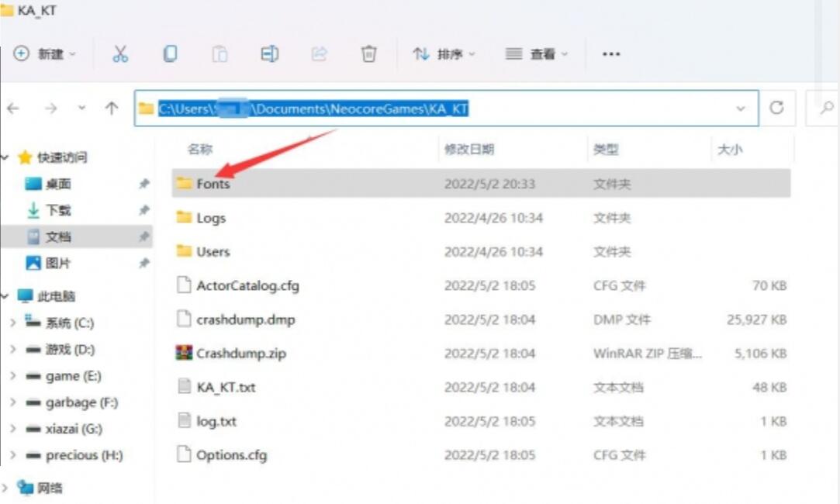Screen dimensions: 840x504
Task: Select the Fonts folder
Action: (213, 184)
